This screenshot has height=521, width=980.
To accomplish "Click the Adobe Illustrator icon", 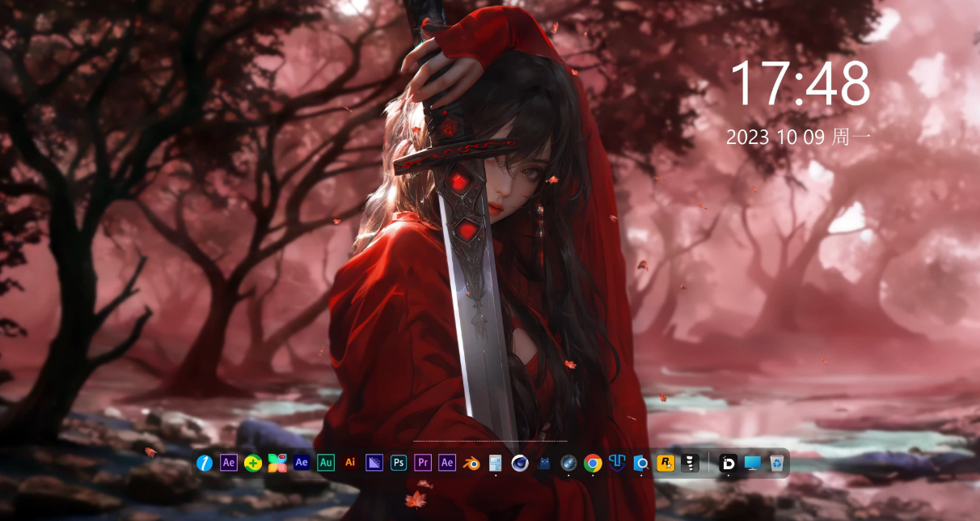I will coord(350,463).
